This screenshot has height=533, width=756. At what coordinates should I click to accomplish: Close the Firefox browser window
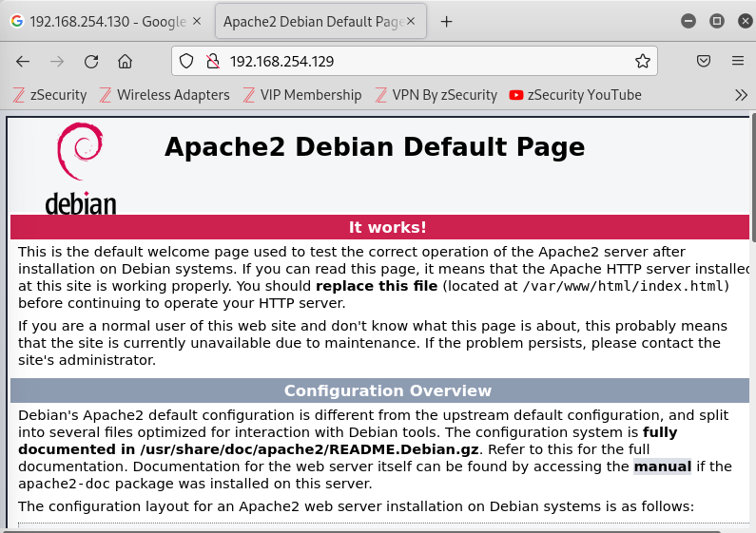(x=746, y=21)
